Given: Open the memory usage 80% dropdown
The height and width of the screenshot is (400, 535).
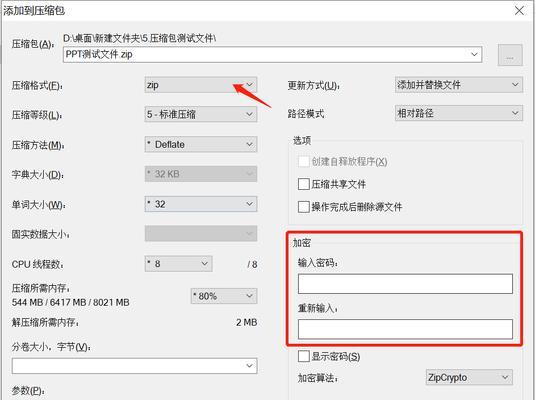Looking at the screenshot, I should (x=224, y=296).
